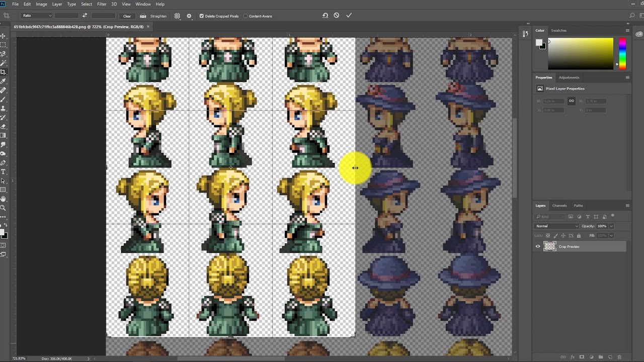
Task: Click the Clear button
Action: tap(127, 16)
